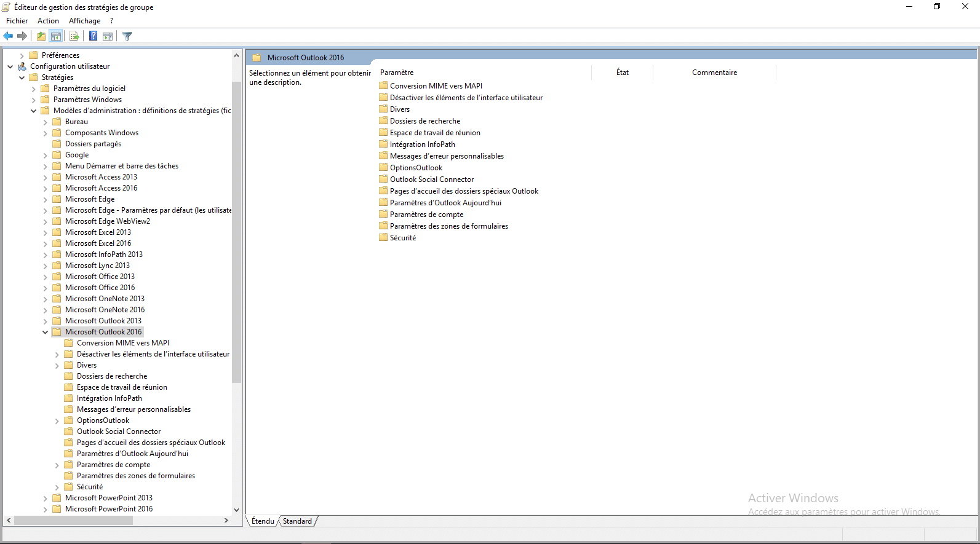This screenshot has height=544, width=980.
Task: Switch to the Standard tab
Action: 297,521
